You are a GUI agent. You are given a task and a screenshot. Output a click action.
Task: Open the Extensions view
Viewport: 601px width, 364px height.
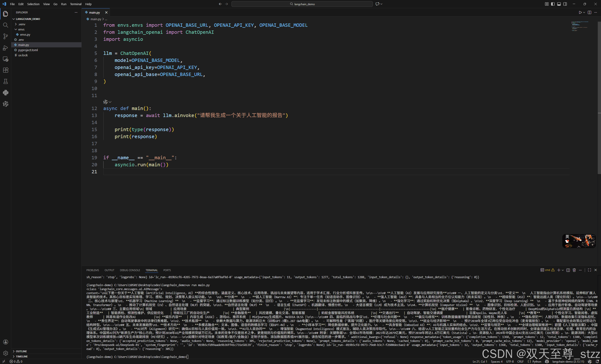tap(5, 70)
